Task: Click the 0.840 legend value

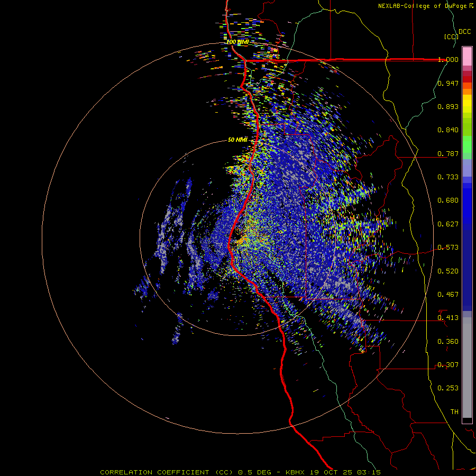Action: pyautogui.click(x=448, y=130)
